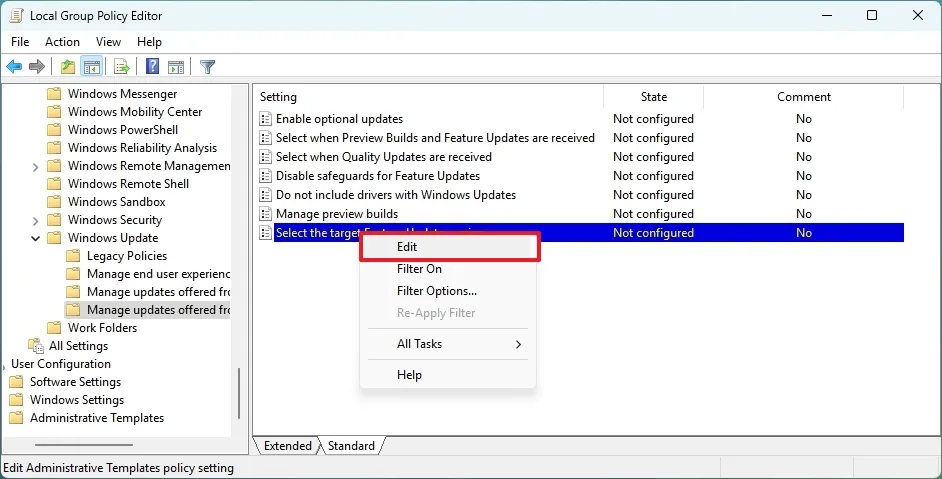
Task: Click Help in the context menu
Action: [448, 375]
